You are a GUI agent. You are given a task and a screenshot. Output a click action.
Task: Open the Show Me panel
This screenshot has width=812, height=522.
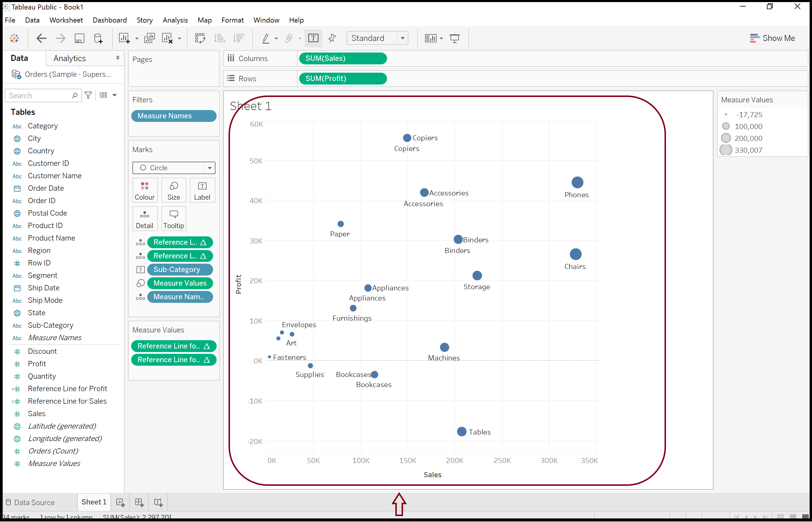coord(772,38)
